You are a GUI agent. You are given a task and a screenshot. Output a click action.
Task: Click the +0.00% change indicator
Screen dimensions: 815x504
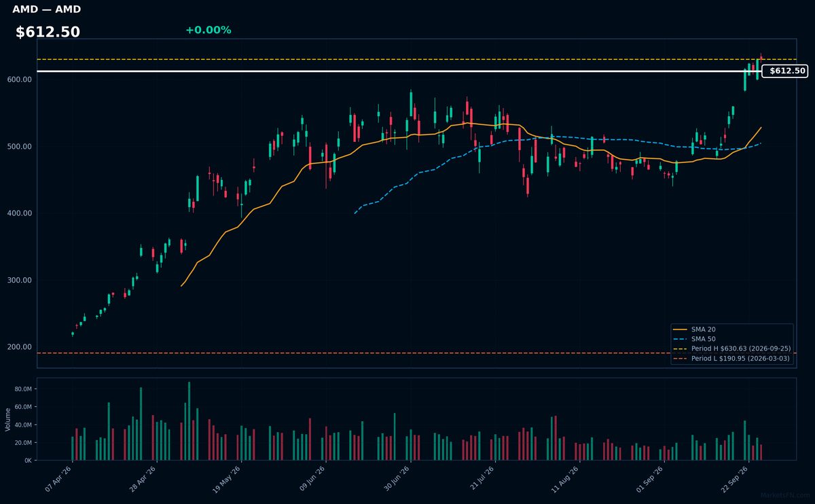tap(208, 30)
